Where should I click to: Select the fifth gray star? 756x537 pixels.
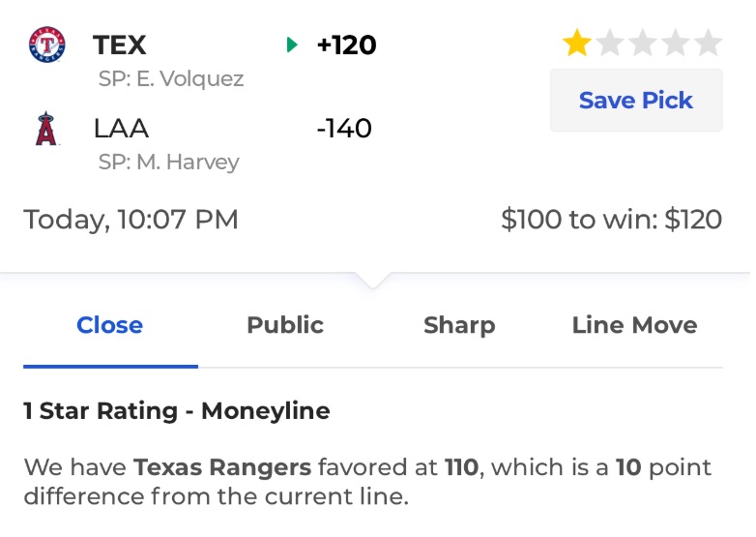pyautogui.click(x=709, y=43)
